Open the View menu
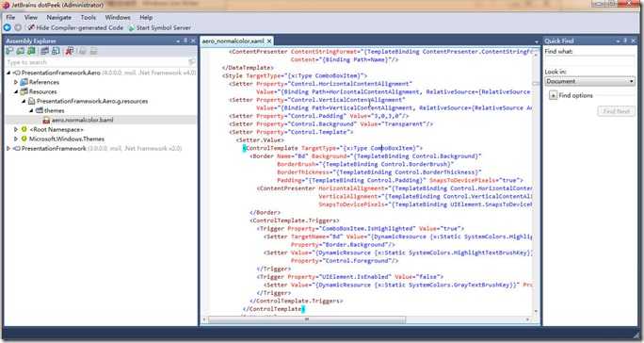644x343 pixels. (x=31, y=17)
